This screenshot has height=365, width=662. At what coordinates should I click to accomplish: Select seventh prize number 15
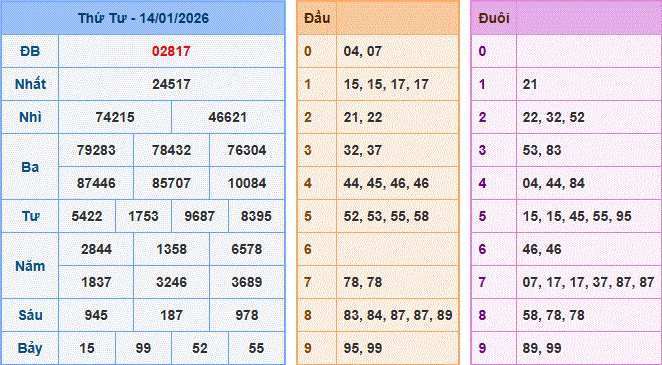87,349
